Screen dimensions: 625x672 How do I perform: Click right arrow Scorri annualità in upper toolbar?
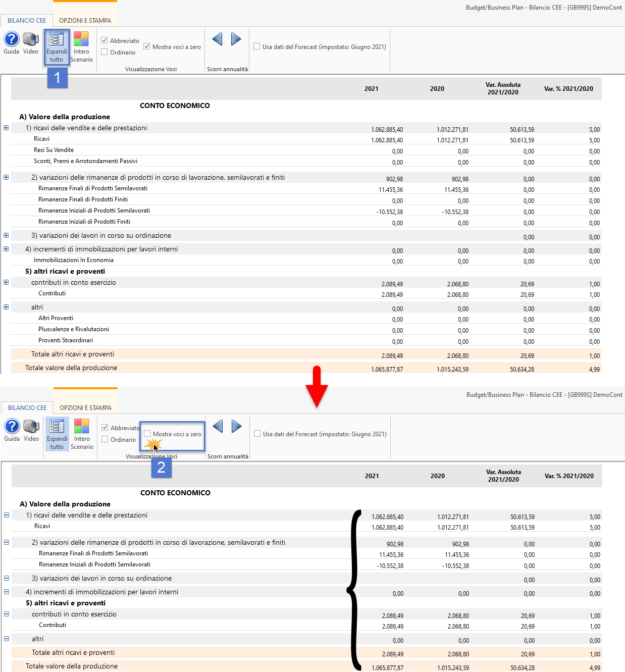(236, 39)
